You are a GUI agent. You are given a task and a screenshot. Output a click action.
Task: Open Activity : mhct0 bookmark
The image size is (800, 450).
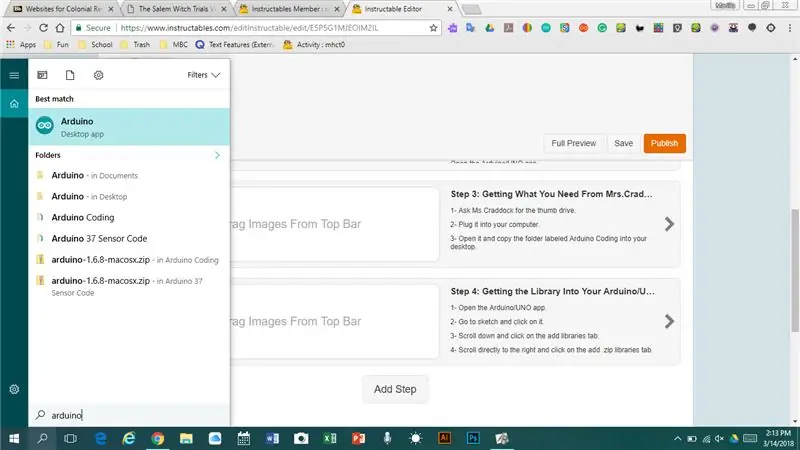314,45
